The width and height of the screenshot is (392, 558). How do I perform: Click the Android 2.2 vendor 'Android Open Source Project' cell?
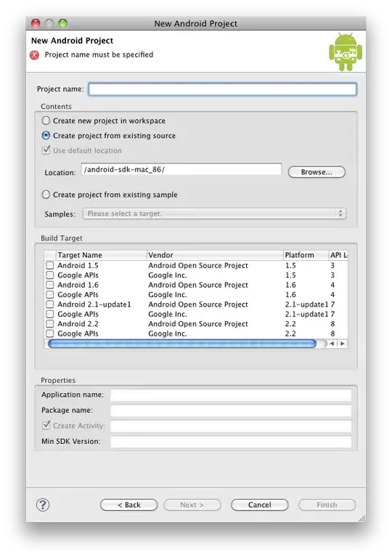(x=198, y=324)
